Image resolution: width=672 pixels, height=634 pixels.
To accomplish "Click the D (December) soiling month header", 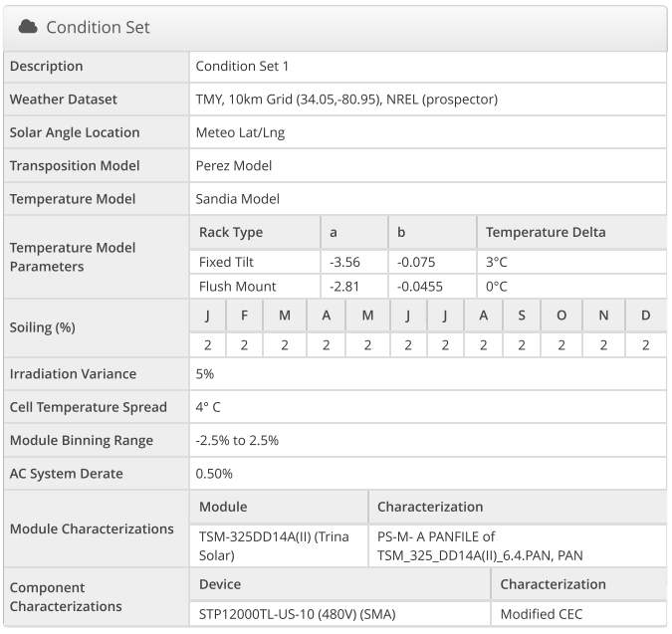I will (646, 316).
